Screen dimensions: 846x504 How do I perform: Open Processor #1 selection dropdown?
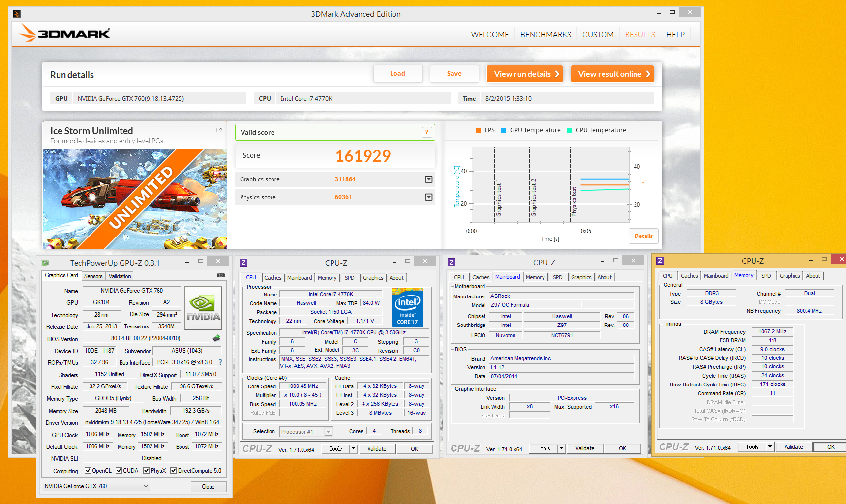point(306,432)
